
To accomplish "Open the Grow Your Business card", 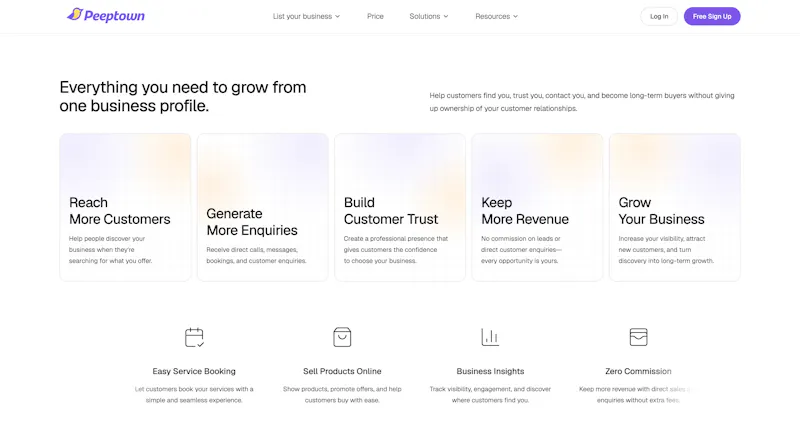I will tap(674, 207).
